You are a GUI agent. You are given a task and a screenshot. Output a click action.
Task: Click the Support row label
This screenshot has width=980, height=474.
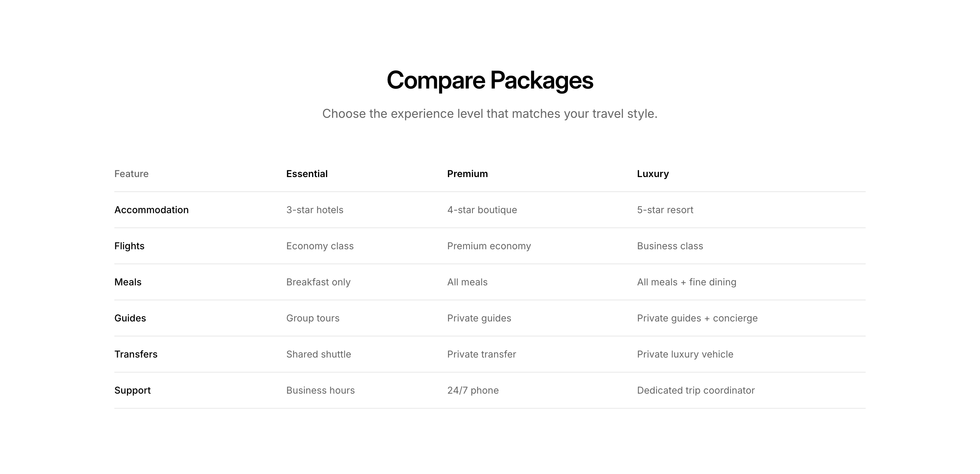(x=132, y=391)
